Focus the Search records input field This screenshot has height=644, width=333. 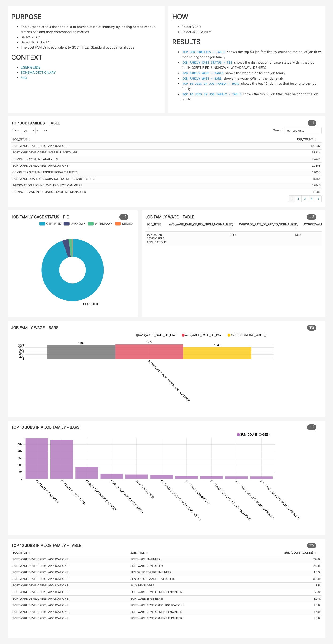[303, 130]
